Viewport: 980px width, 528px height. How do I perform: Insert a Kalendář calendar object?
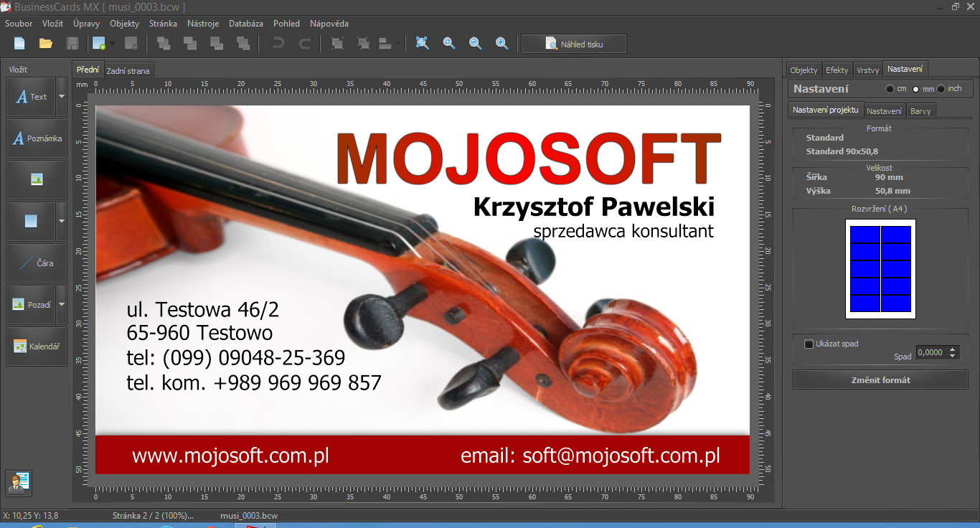37,346
